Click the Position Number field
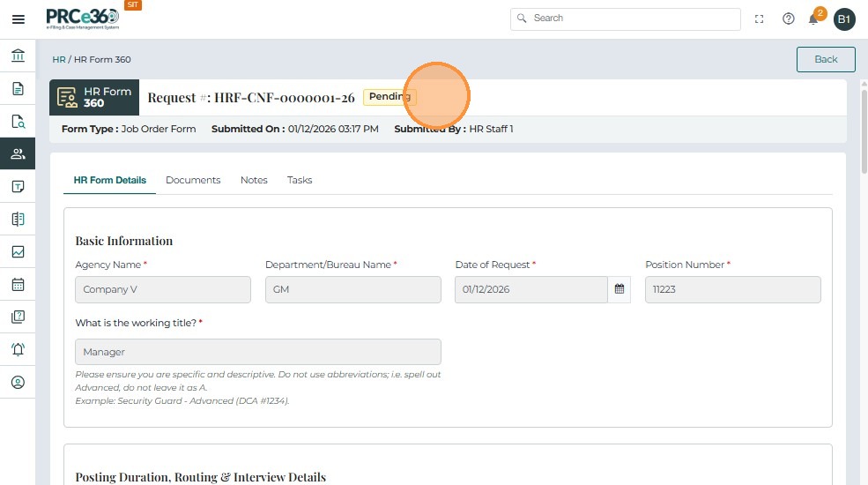868x485 pixels. coord(733,289)
